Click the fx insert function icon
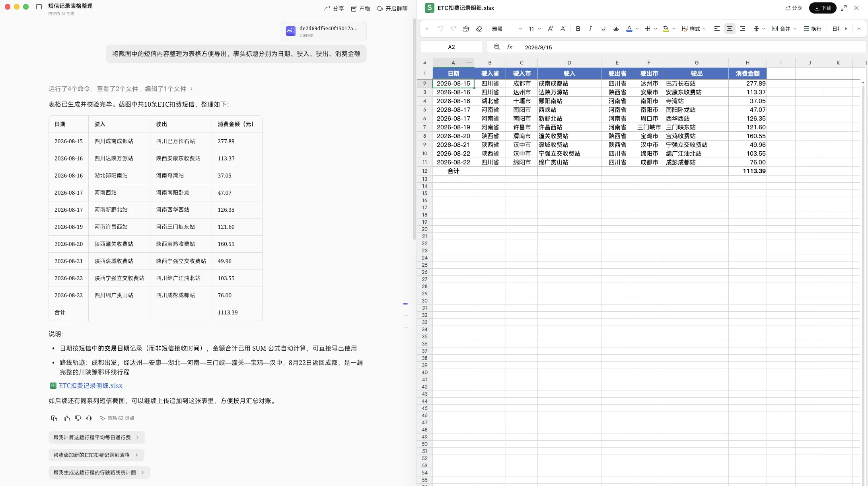This screenshot has height=486, width=868. 510,47
